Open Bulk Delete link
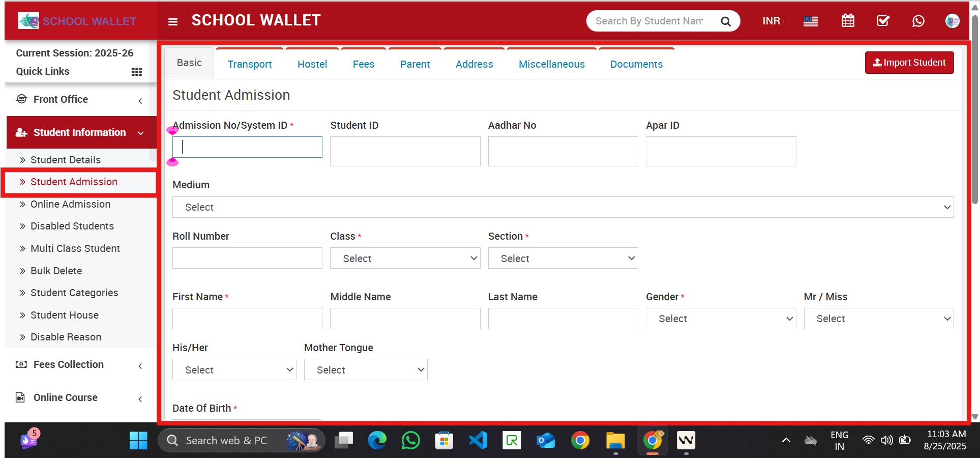Viewport: 980px width, 458px height. click(56, 271)
